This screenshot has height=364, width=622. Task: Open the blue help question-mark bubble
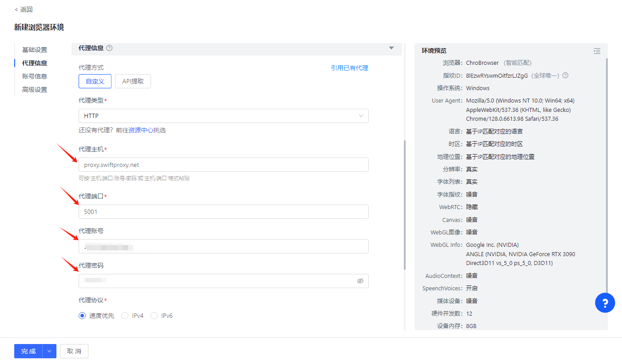[x=605, y=303]
